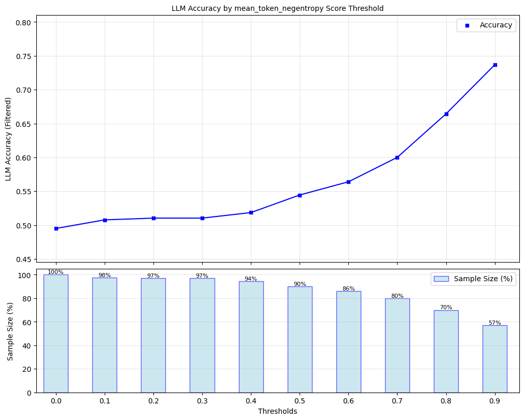Click the blue Accuracy marker in the legend
Image resolution: width=524 pixels, height=420 pixels.
pyautogui.click(x=466, y=25)
